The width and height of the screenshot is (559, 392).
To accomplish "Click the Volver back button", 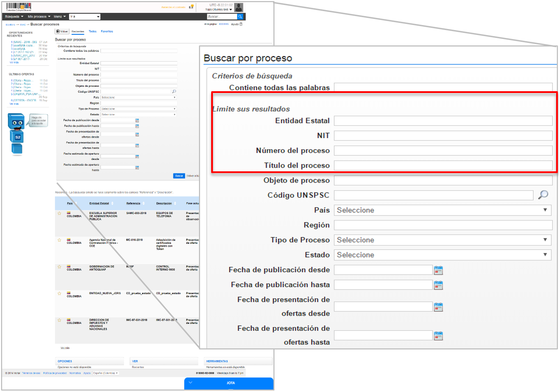I will pyautogui.click(x=62, y=31).
